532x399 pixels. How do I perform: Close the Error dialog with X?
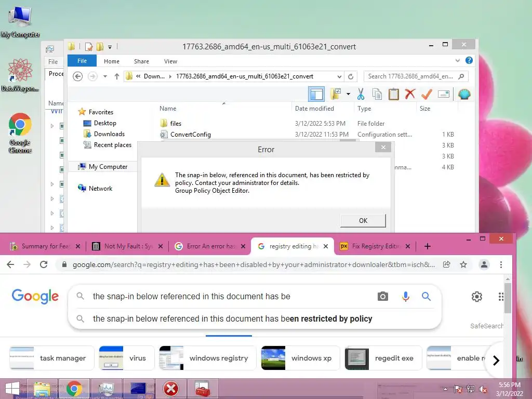383,147
